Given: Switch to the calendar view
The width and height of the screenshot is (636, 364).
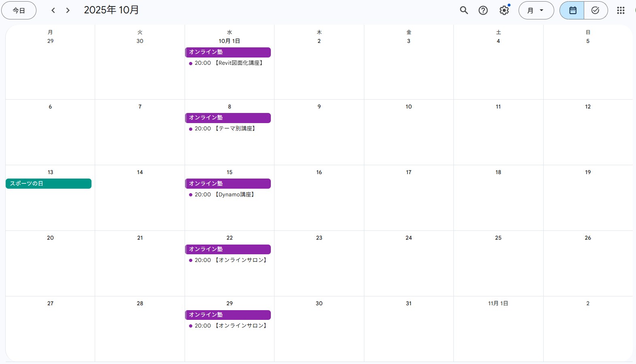Looking at the screenshot, I should coord(572,11).
